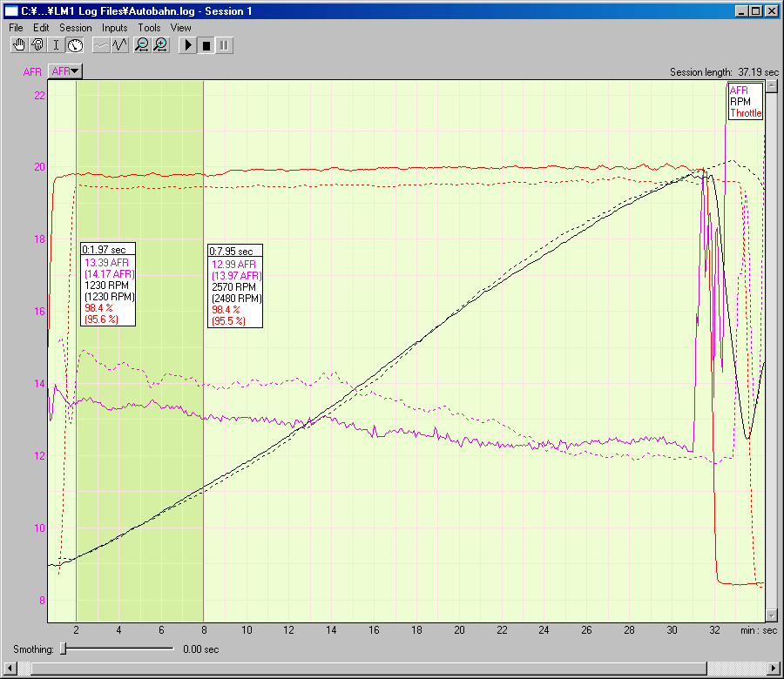
Task: Stop log playback with Stop button
Action: coord(206,45)
